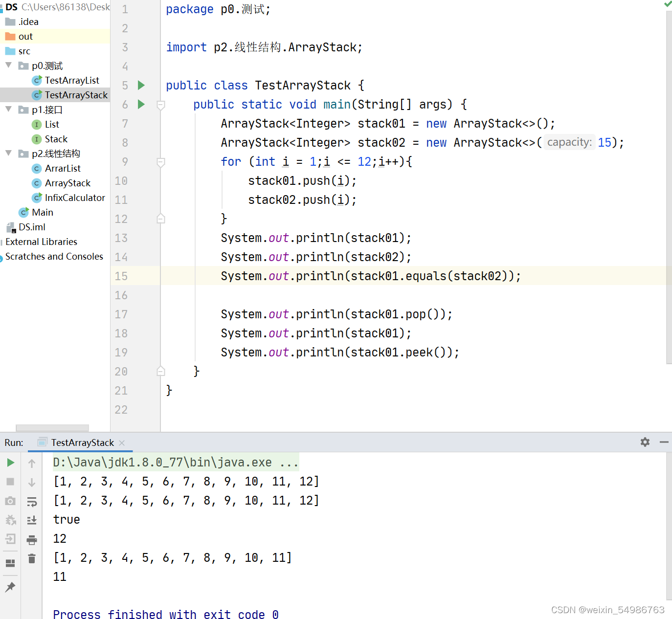Screen dimensions: 672x619
Task: Navigate up the stack trace with the up arrow
Action: click(x=32, y=463)
